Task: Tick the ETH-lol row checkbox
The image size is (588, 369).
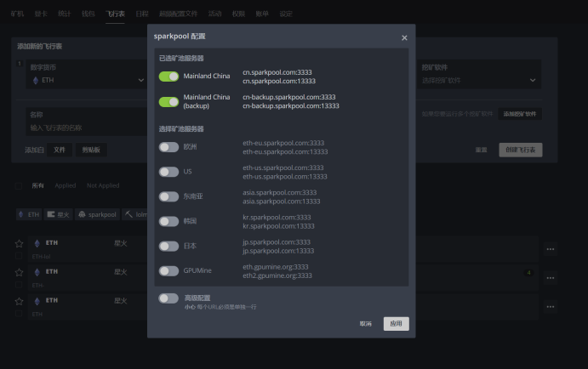Action: 19,256
